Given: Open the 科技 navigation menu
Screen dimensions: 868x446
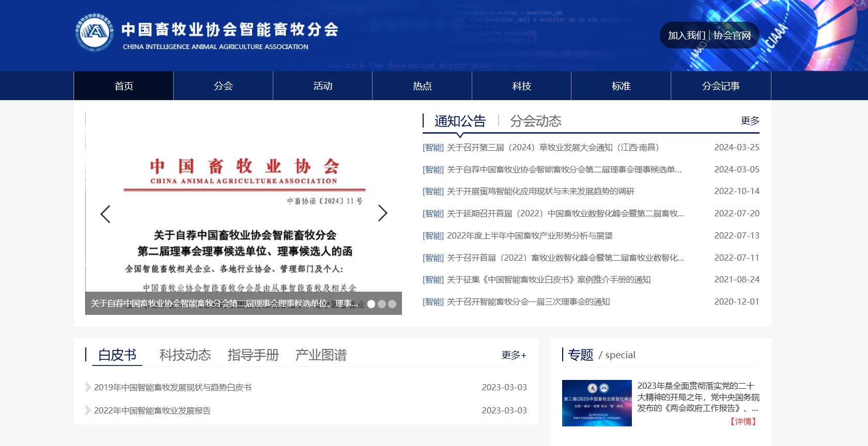Looking at the screenshot, I should (x=521, y=86).
